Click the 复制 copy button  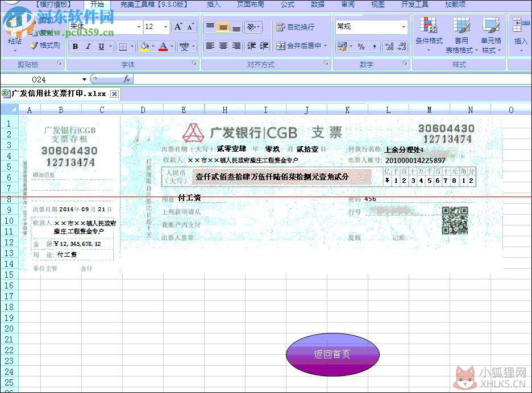43,32
